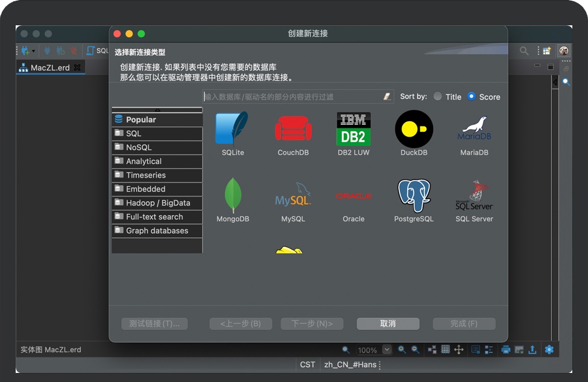This screenshot has height=382, width=588.
Task: Close the MacZL.erd tab
Action: pyautogui.click(x=77, y=67)
